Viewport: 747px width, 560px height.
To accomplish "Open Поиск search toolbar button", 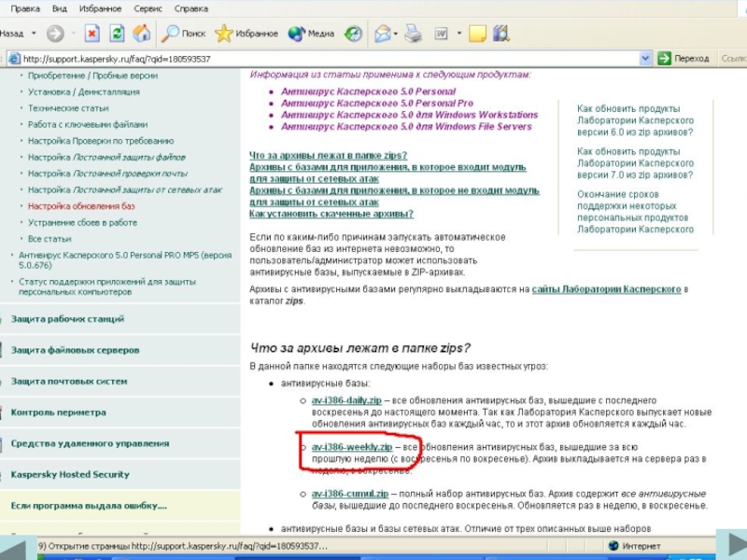I will pos(183,34).
